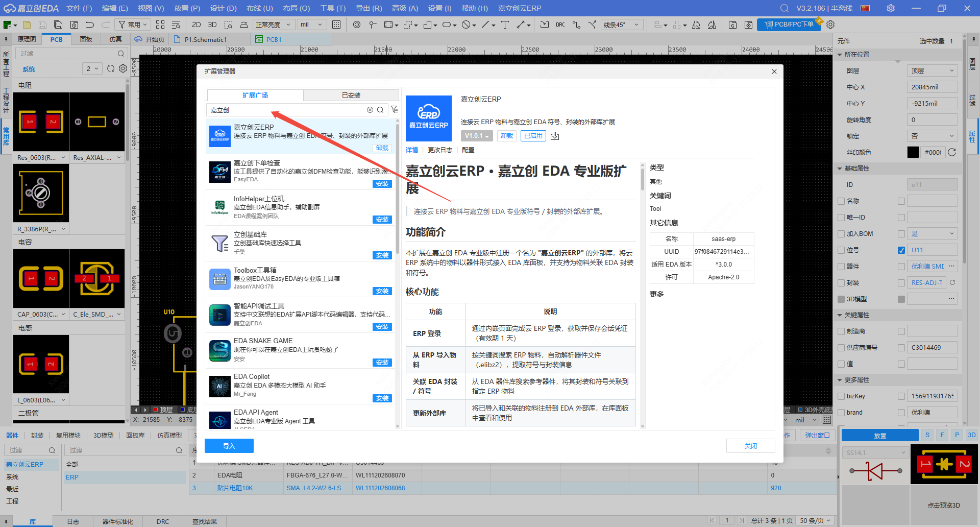Click the search icon in the title bar

pyautogui.click(x=784, y=8)
